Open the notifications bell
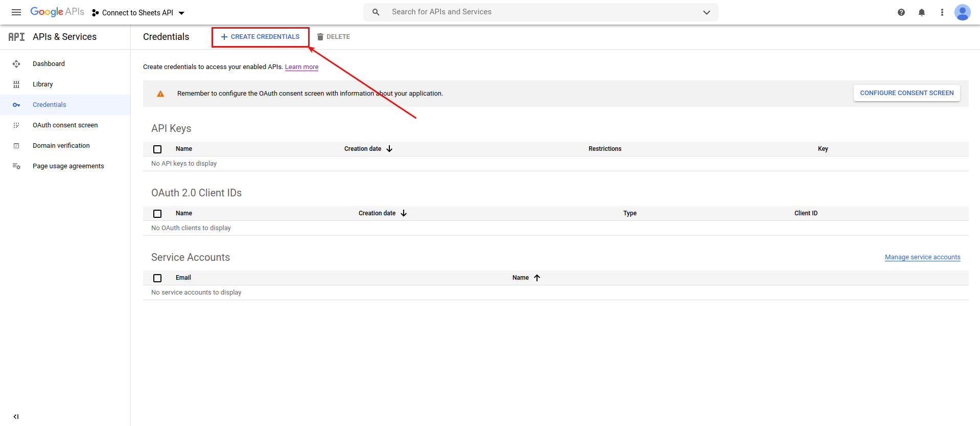Image resolution: width=980 pixels, height=426 pixels. pos(922,12)
